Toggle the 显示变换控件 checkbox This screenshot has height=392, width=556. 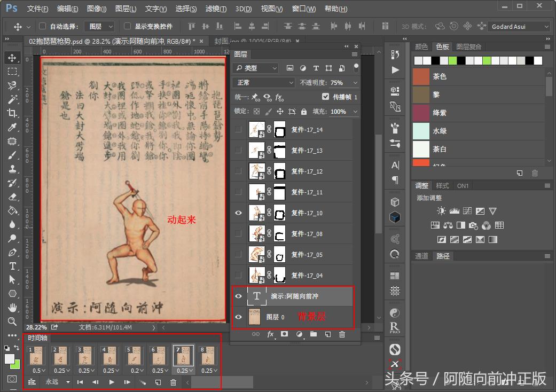(127, 26)
